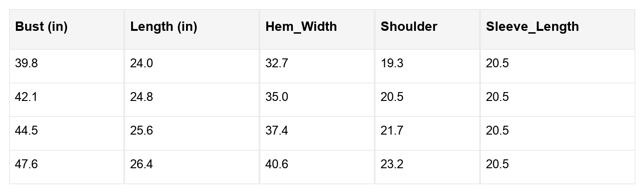Click the 47.6 cell in last row

27,164
